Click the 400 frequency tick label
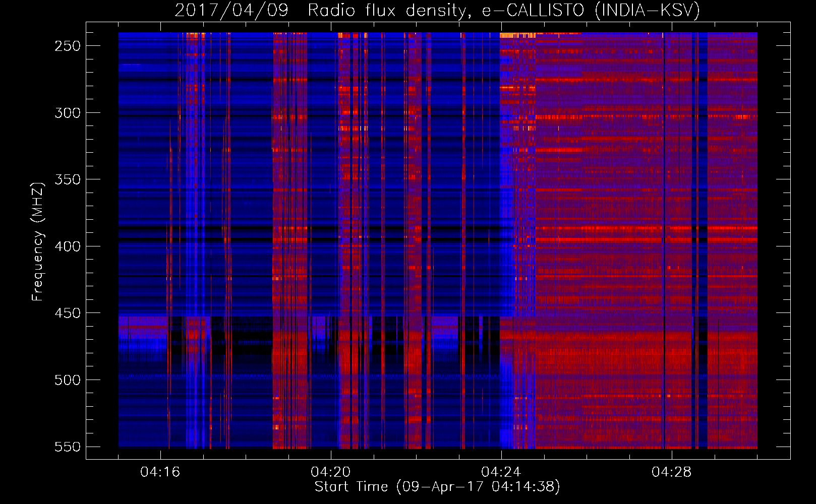Viewport: 816px width, 504px height. (68, 246)
